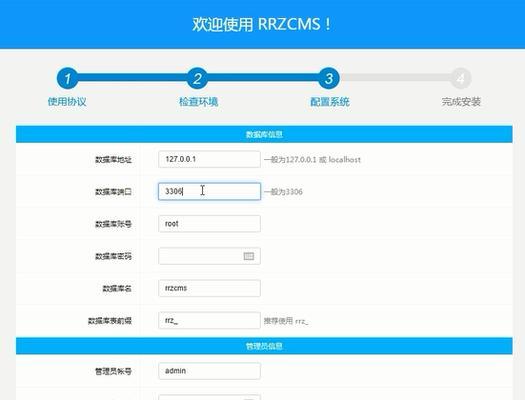
Task: Select the 使用协议 step label
Action: pyautogui.click(x=67, y=101)
